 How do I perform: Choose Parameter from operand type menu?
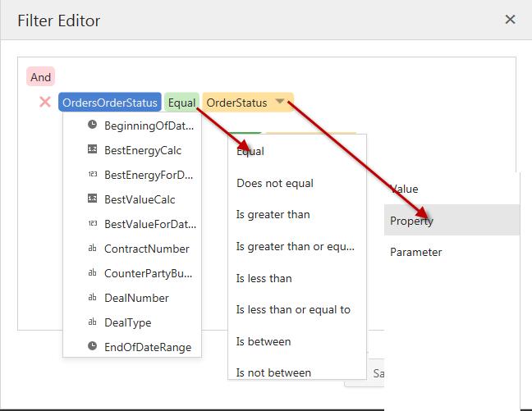(415, 252)
